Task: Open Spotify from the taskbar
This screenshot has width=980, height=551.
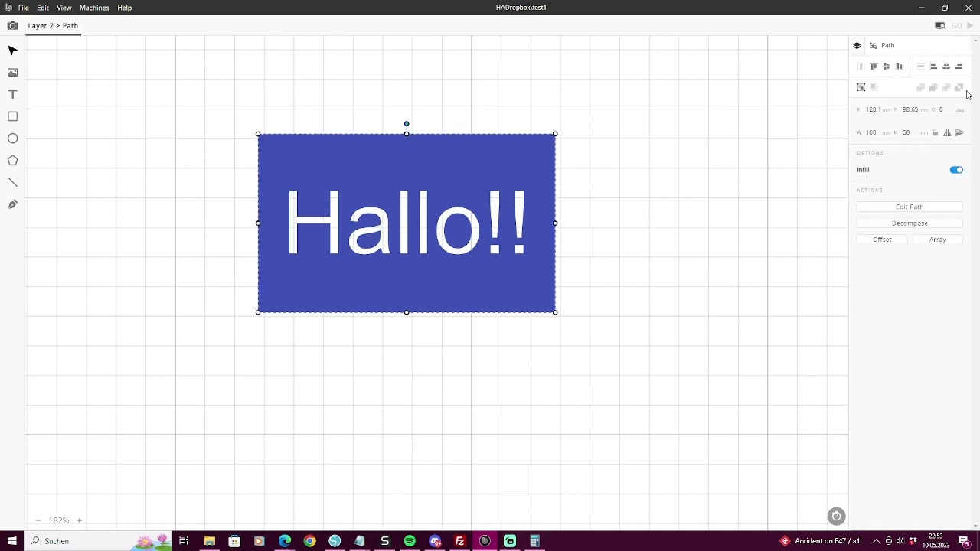Action: point(410,541)
